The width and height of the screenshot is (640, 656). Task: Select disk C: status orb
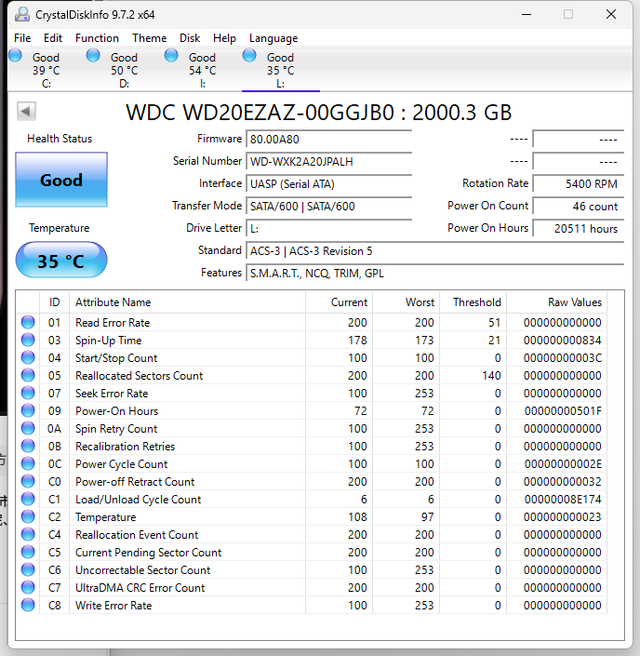click(15, 55)
